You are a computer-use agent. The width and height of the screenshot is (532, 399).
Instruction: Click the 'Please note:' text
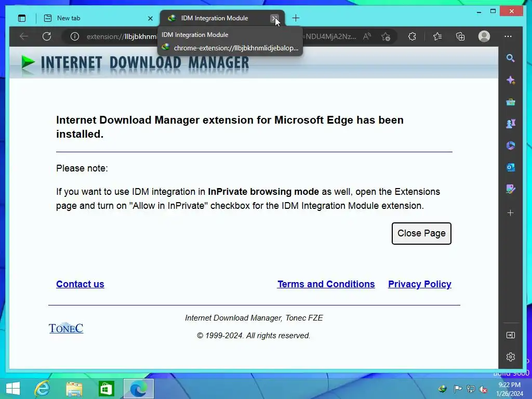pos(82,168)
